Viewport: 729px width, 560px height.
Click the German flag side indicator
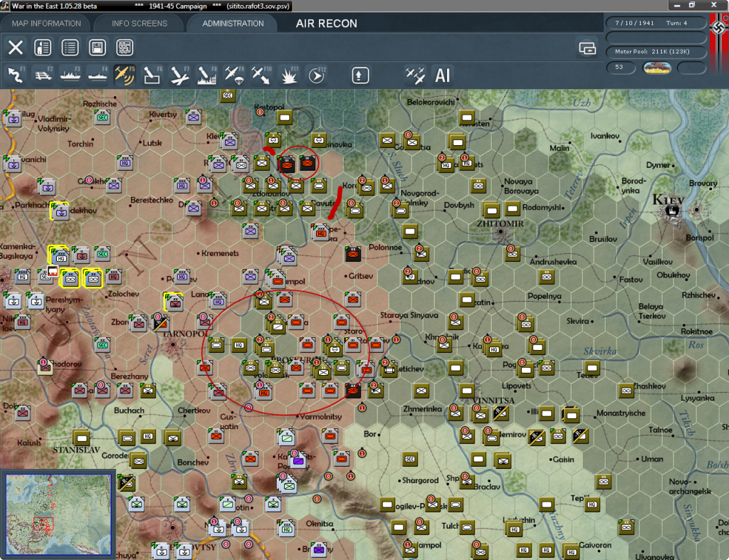719,44
